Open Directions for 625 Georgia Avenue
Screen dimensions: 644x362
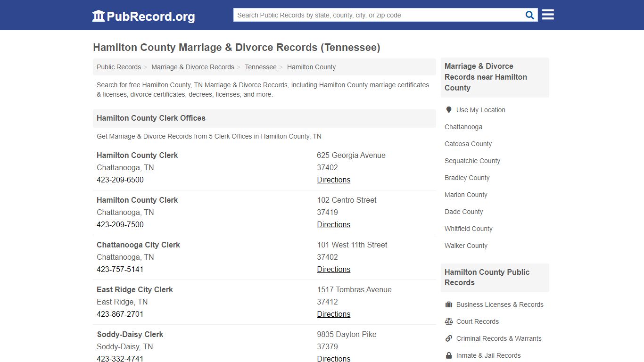click(334, 180)
